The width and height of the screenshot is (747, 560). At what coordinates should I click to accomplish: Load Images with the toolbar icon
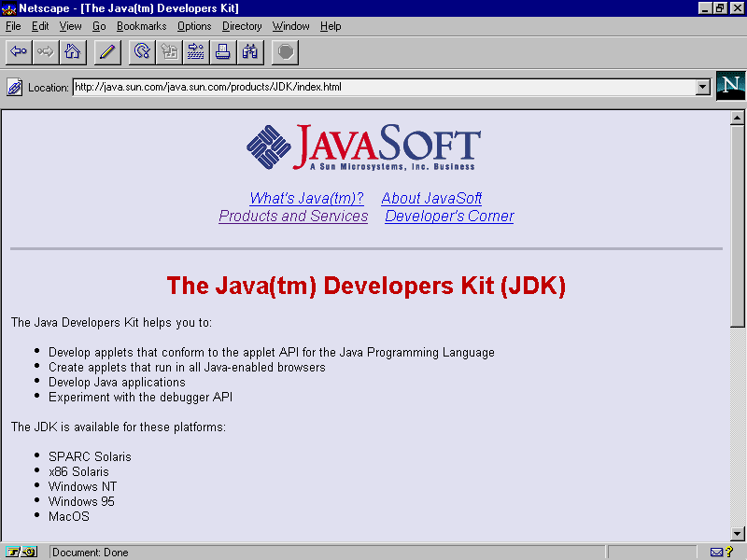click(x=168, y=51)
